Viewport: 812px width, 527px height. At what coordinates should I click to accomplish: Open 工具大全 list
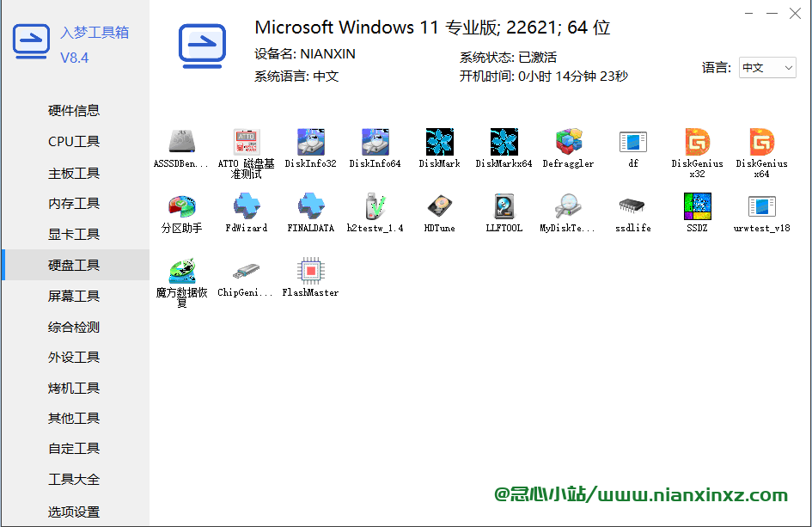(x=74, y=480)
